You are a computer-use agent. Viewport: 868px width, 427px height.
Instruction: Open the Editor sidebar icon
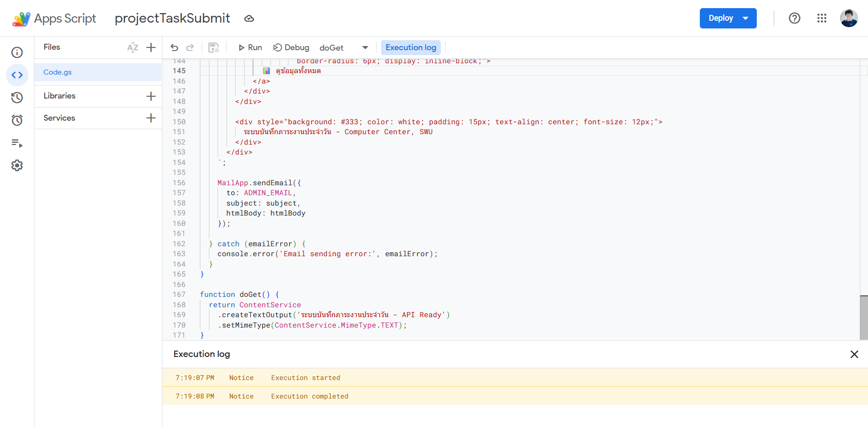coord(17,75)
